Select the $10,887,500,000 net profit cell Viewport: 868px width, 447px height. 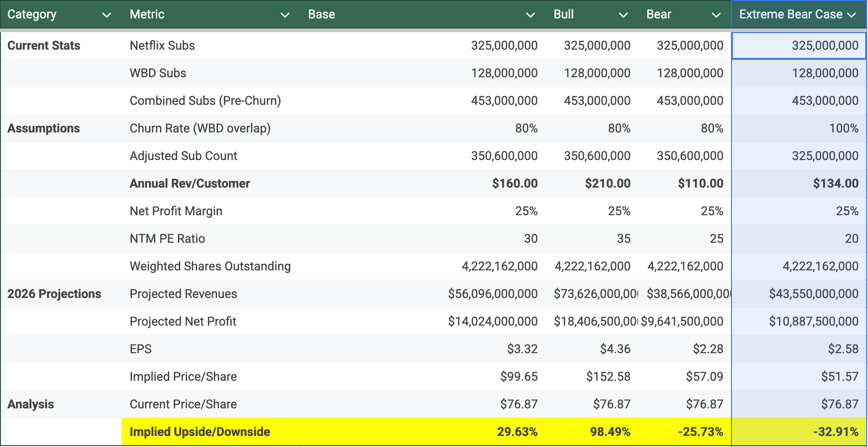(x=799, y=321)
